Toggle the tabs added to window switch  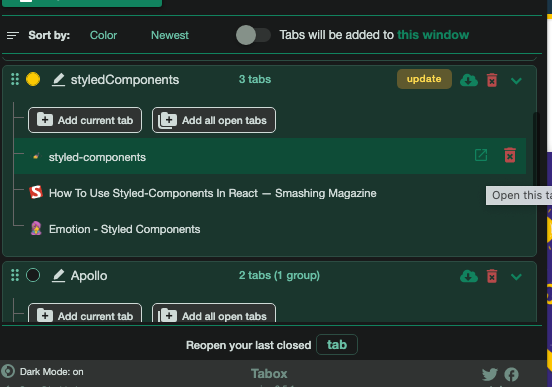tap(253, 35)
